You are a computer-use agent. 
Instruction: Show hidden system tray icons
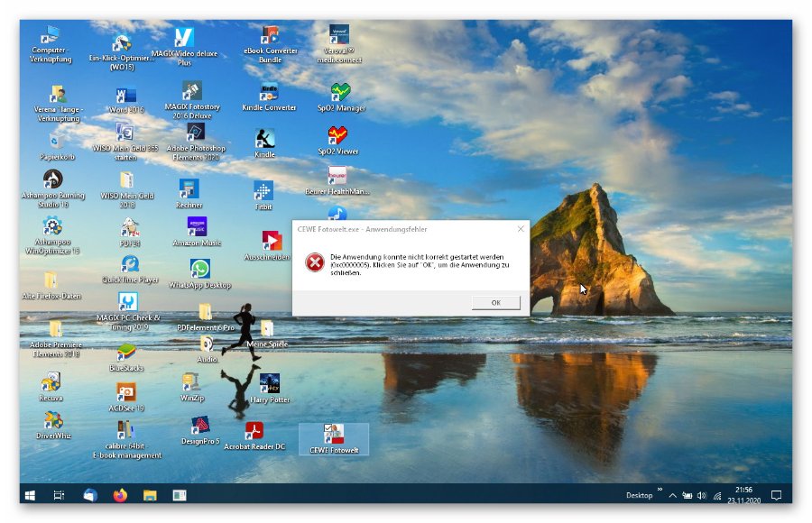672,496
